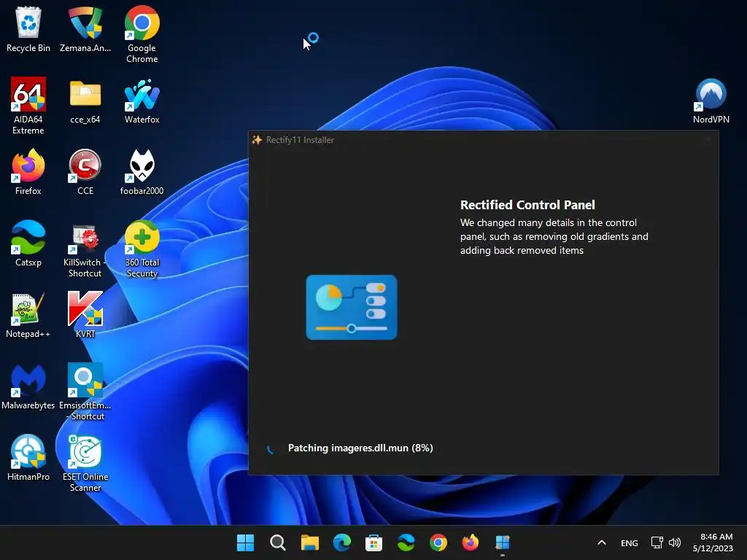Launch Microsoft Edge from the taskbar
Image resolution: width=747 pixels, height=560 pixels.
coord(342,542)
